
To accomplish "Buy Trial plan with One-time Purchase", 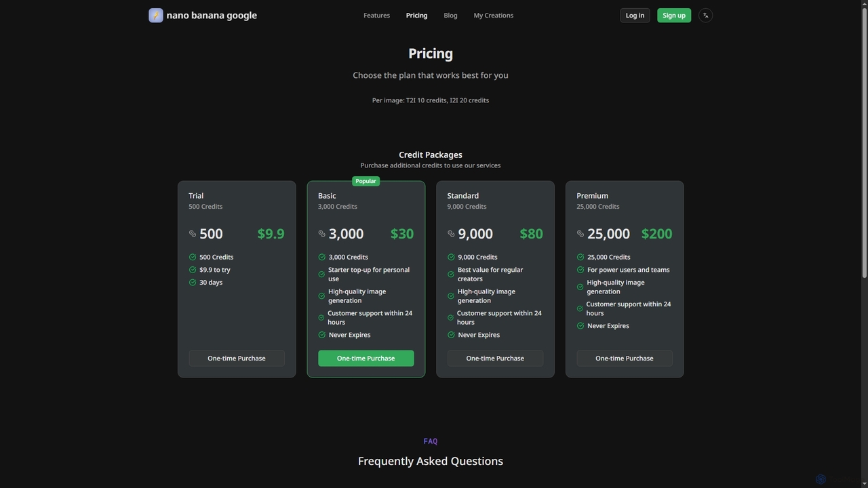I will pos(237,359).
